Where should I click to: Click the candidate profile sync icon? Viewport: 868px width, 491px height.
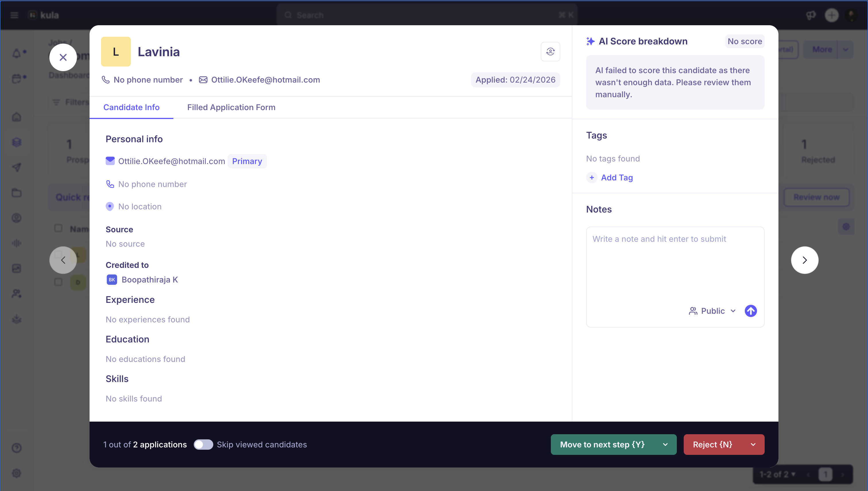pos(550,52)
